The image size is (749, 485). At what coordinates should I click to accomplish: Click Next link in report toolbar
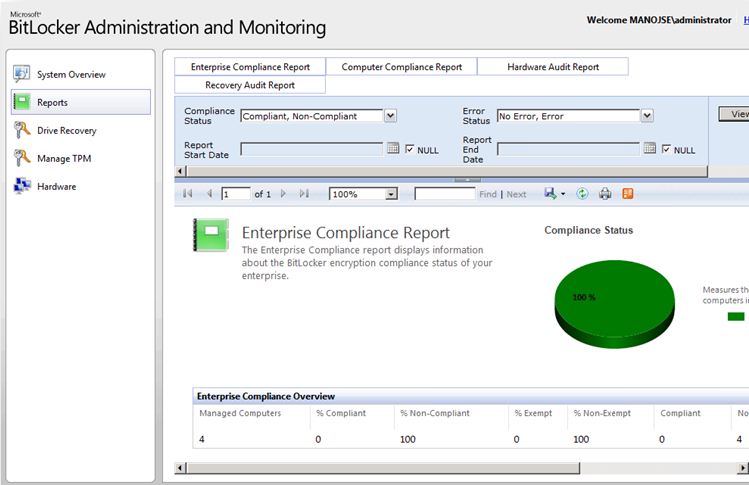click(516, 194)
